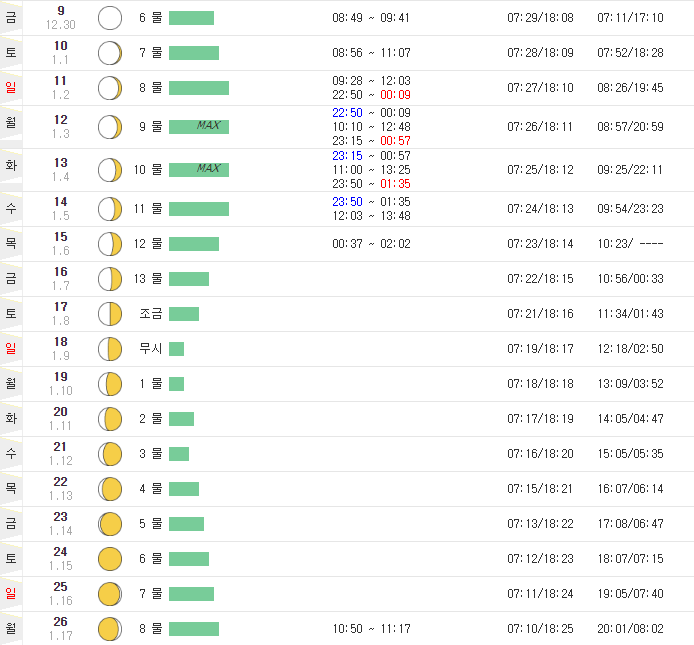Image resolution: width=694 pixels, height=645 pixels.
Task: Click the 목 weekday label for day 22
Action: 11,488
